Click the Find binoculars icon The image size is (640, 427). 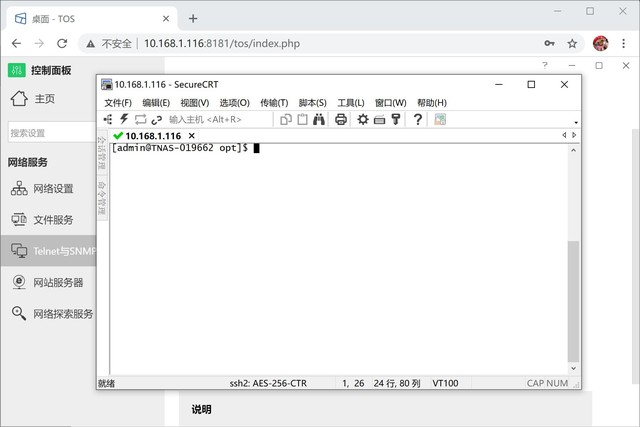pyautogui.click(x=319, y=119)
